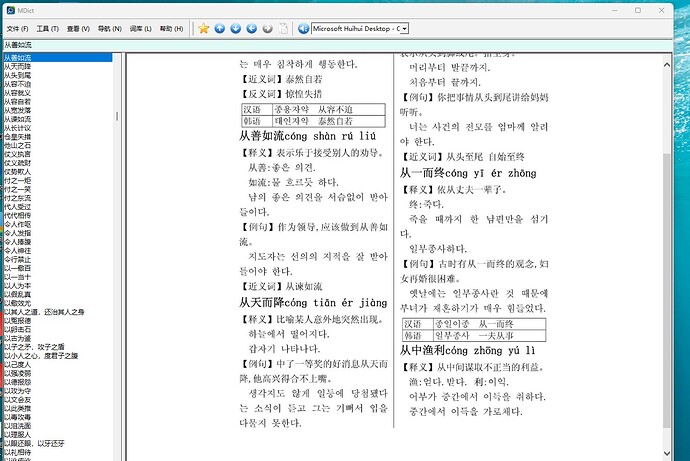
Task: Select 以己度人 in the word list
Action: tap(18, 365)
